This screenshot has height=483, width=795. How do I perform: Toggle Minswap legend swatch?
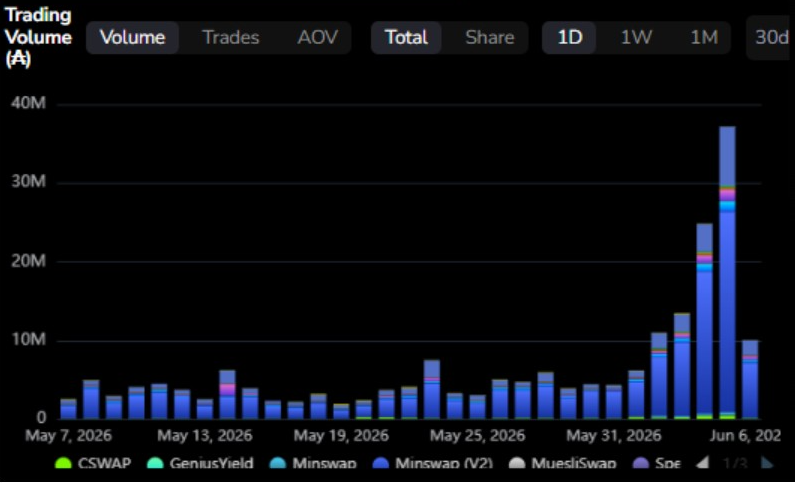(278, 463)
